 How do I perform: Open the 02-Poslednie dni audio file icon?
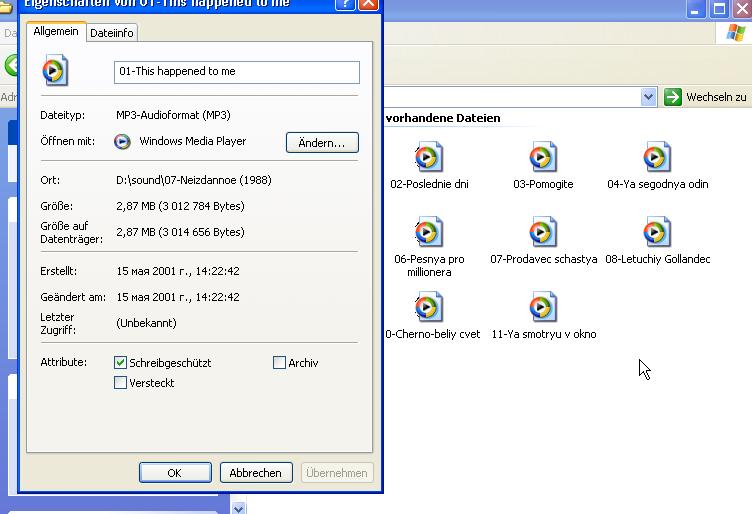[x=428, y=158]
